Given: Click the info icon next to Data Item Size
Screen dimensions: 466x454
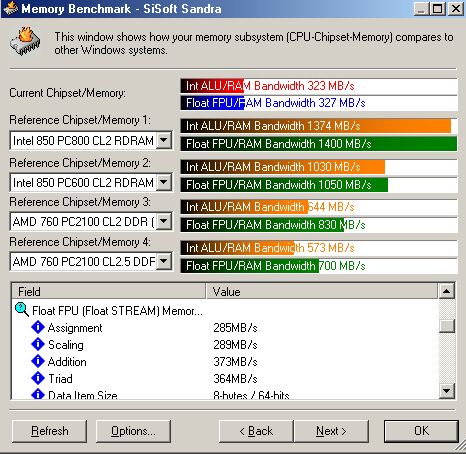Looking at the screenshot, I should (38, 394).
